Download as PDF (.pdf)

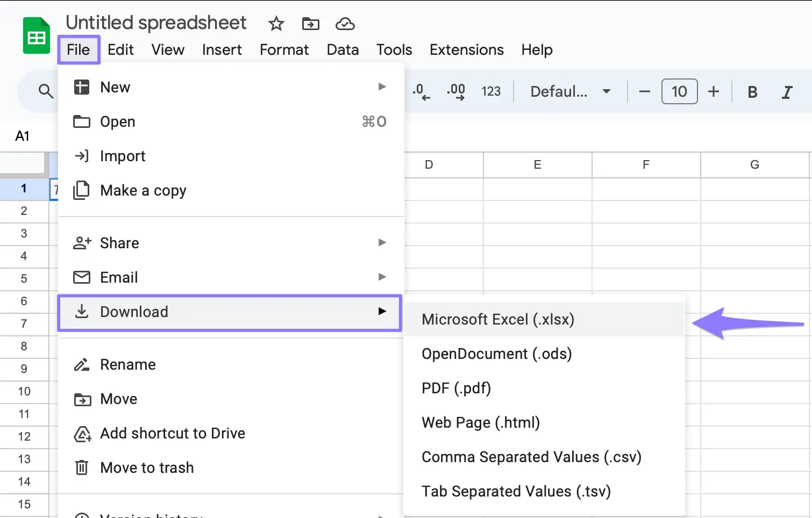point(544,388)
